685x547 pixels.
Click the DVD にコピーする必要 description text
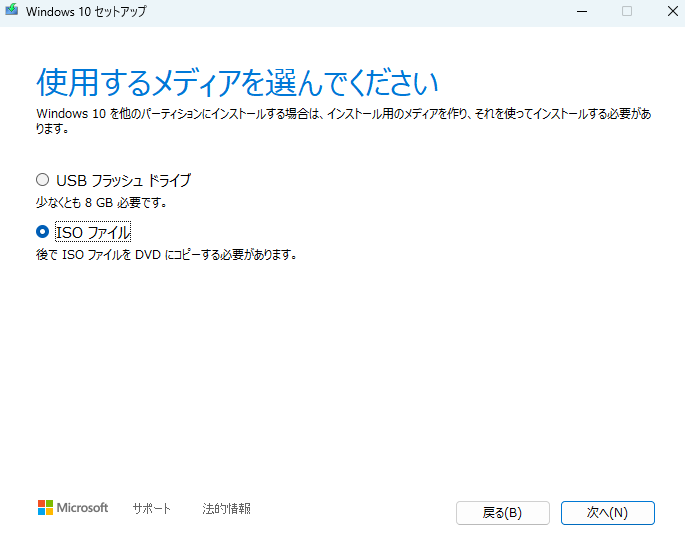[x=166, y=254]
